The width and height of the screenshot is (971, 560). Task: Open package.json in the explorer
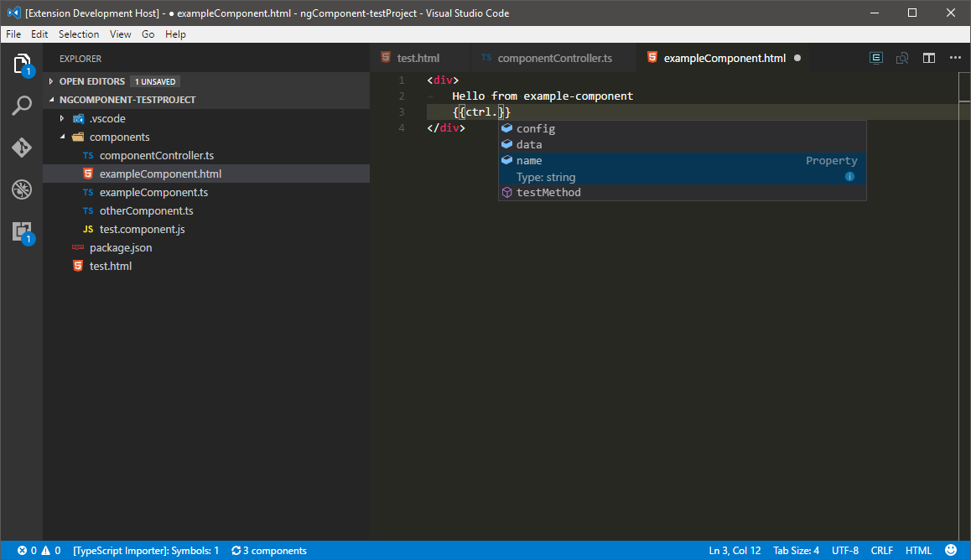[206, 247]
